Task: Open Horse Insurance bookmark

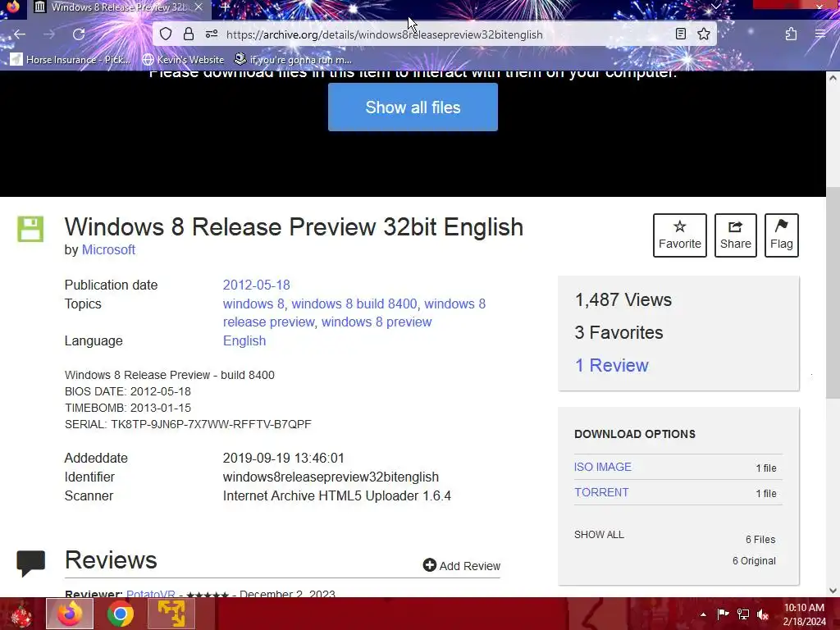Action: coord(71,59)
